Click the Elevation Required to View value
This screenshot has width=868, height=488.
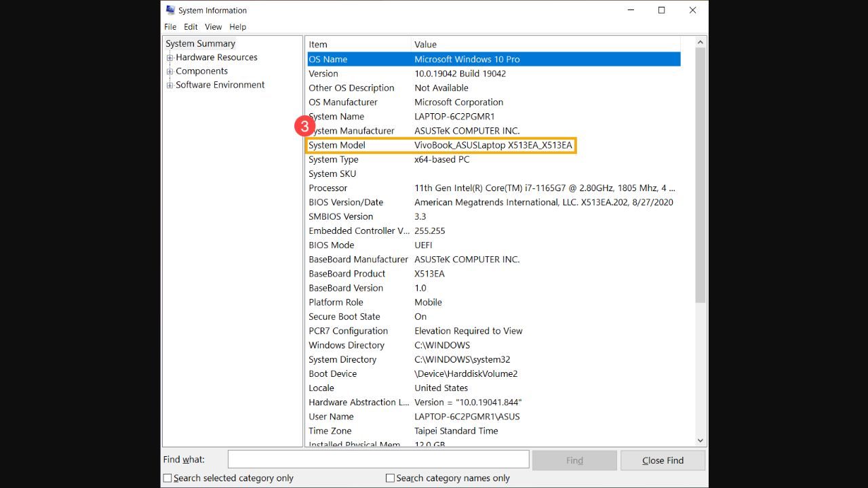click(x=469, y=330)
